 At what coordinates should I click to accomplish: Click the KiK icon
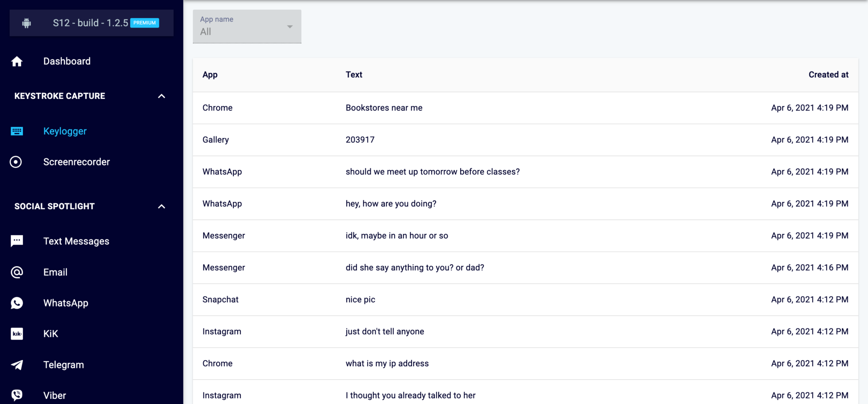coord(17,334)
